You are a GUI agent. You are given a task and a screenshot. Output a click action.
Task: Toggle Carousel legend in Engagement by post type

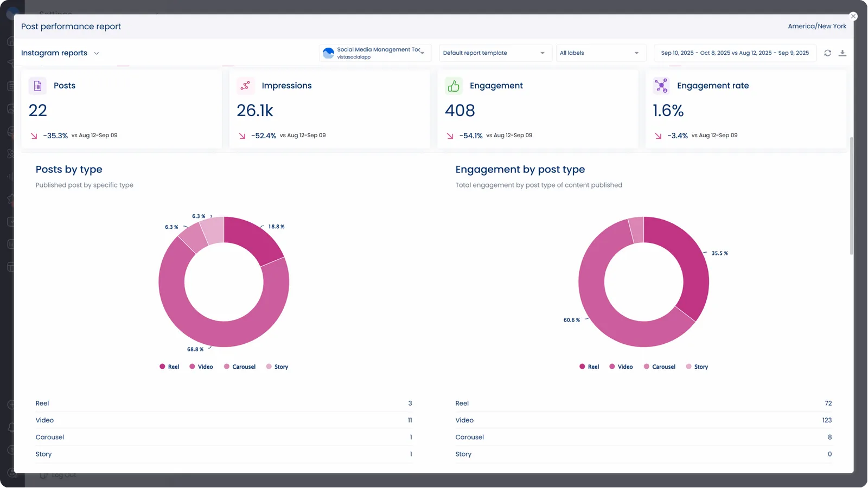pyautogui.click(x=659, y=367)
